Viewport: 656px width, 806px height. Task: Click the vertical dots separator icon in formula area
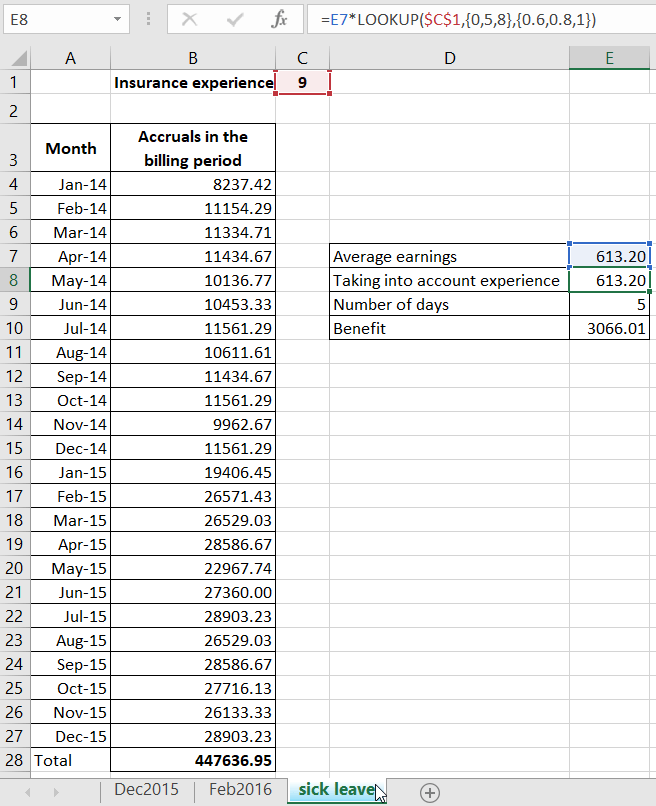(x=146, y=19)
